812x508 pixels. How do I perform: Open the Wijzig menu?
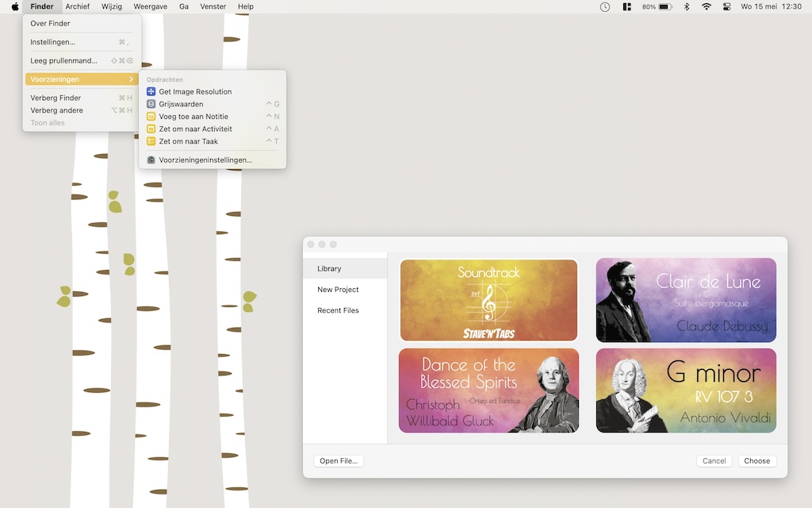click(112, 6)
